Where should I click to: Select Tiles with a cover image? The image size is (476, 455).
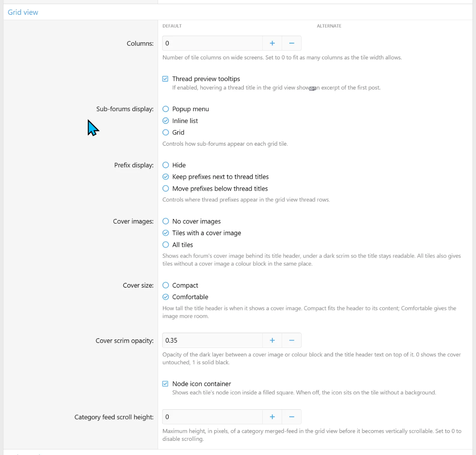[166, 233]
